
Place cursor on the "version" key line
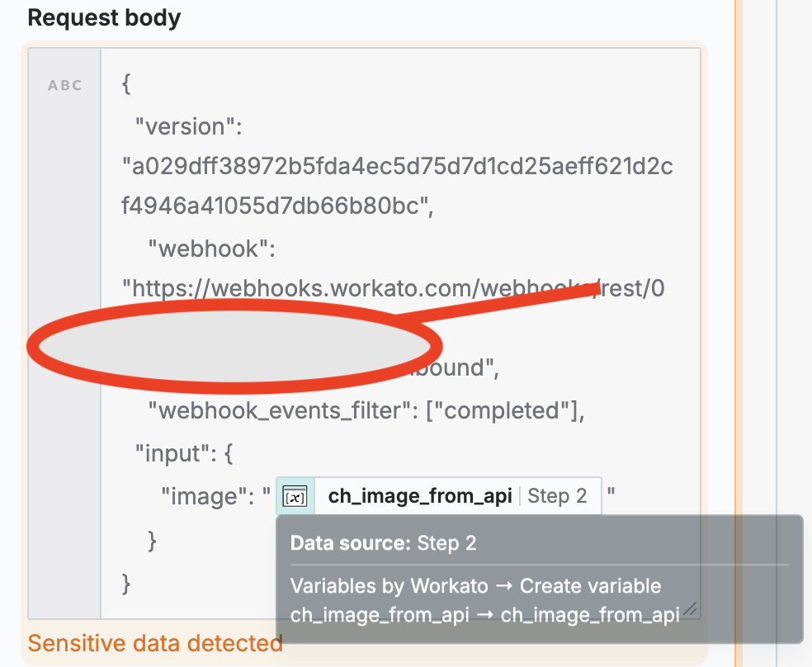coord(188,126)
